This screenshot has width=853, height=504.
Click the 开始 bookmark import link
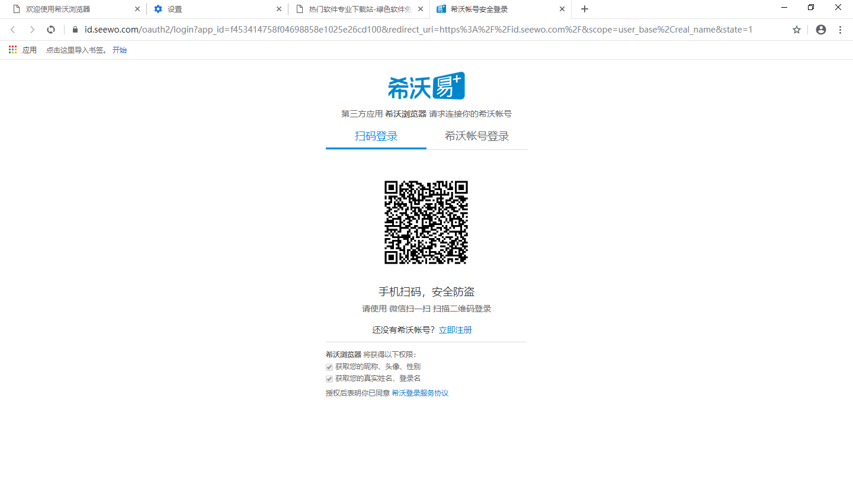pos(120,50)
